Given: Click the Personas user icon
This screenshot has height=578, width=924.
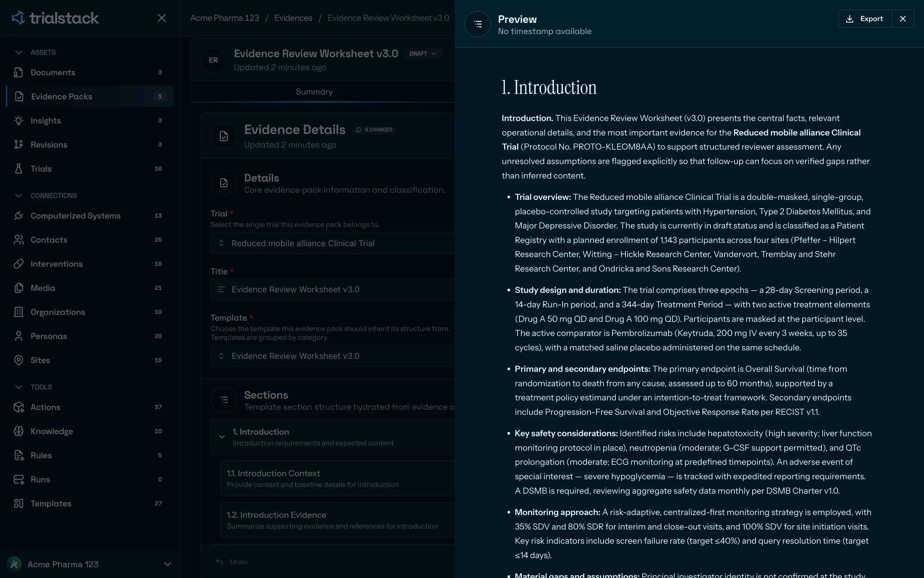Looking at the screenshot, I should coord(18,336).
